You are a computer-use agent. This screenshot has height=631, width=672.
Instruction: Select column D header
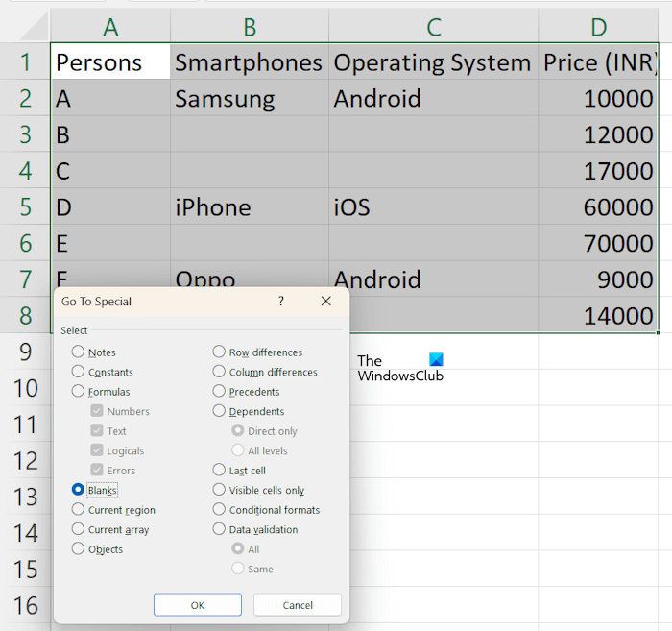(599, 27)
